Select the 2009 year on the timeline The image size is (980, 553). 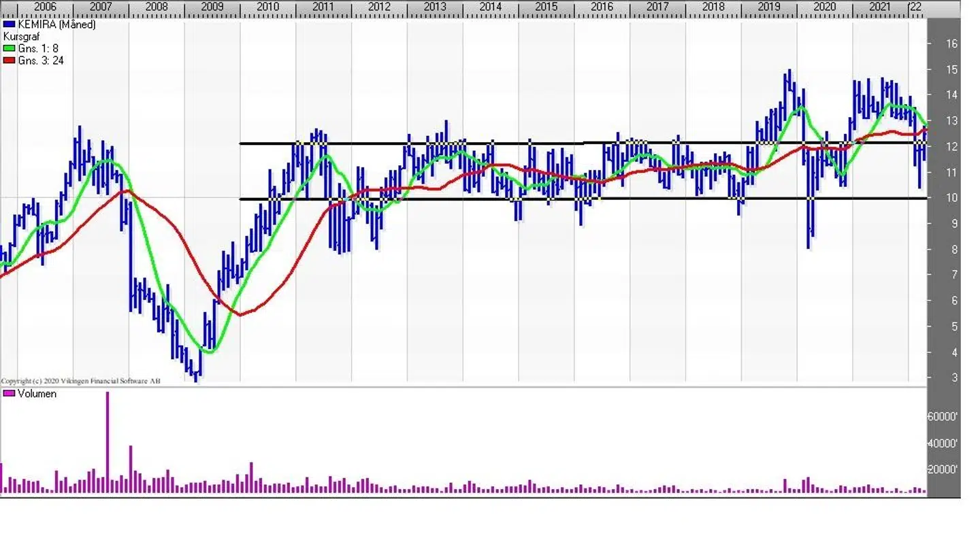[212, 7]
